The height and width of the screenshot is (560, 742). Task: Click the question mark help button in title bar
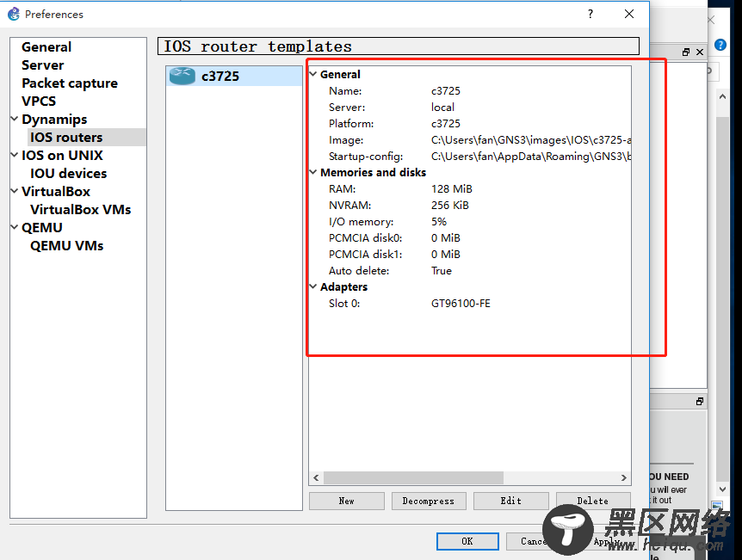(x=591, y=14)
